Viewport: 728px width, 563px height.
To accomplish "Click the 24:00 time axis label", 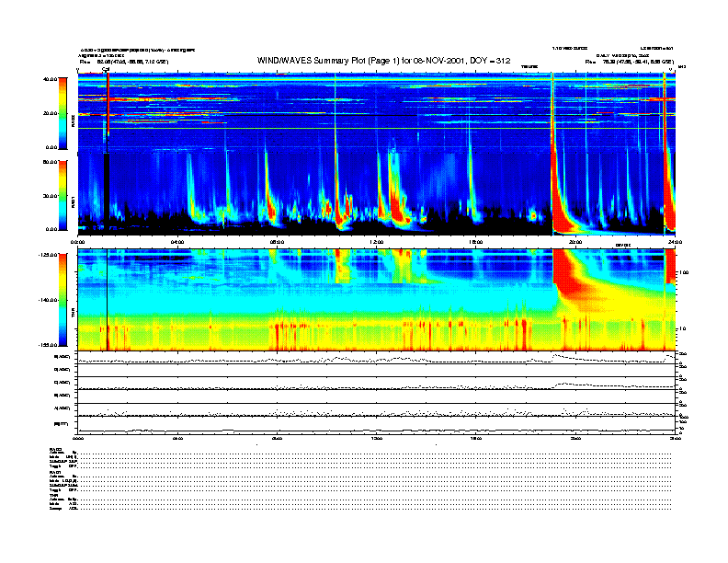I will click(x=674, y=242).
